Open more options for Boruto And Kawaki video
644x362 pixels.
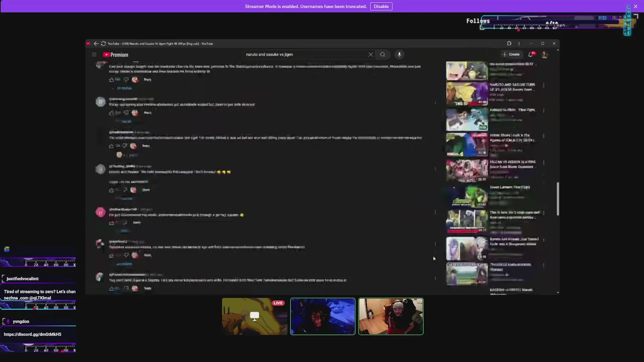[x=543, y=239]
